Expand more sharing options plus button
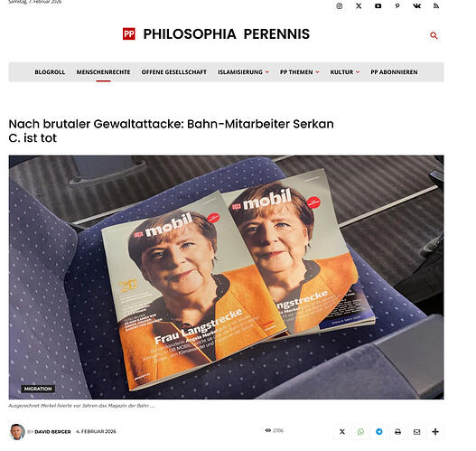This screenshot has width=476, height=451. tap(435, 431)
